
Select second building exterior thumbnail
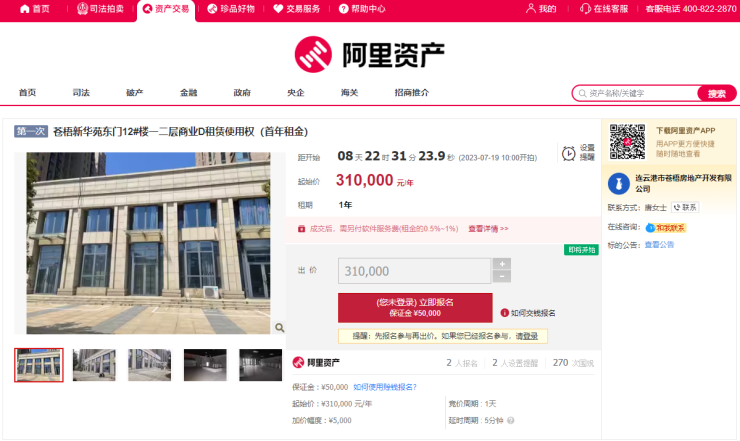(x=94, y=365)
